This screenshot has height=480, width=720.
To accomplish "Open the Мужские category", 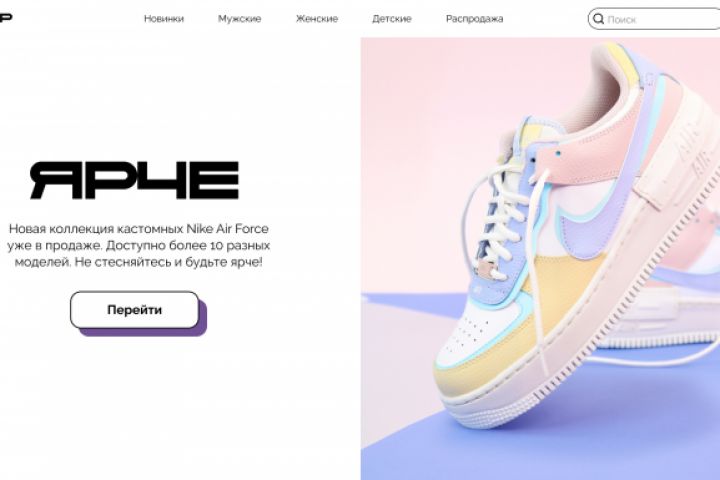I will [x=240, y=19].
